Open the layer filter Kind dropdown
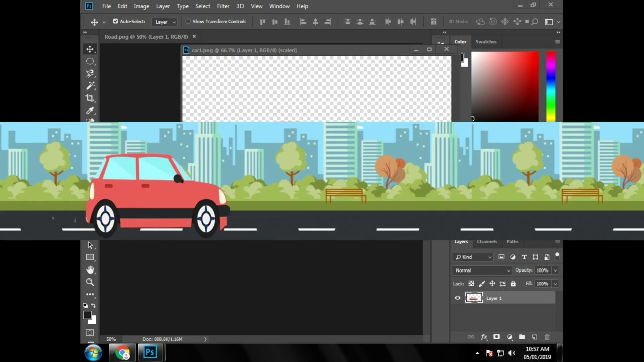The height and width of the screenshot is (362, 644). pos(473,257)
